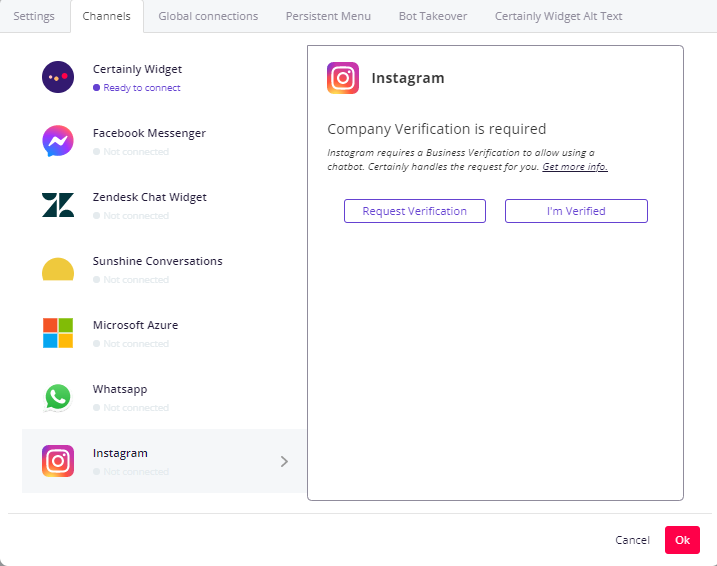Click the Cancel button

point(632,540)
